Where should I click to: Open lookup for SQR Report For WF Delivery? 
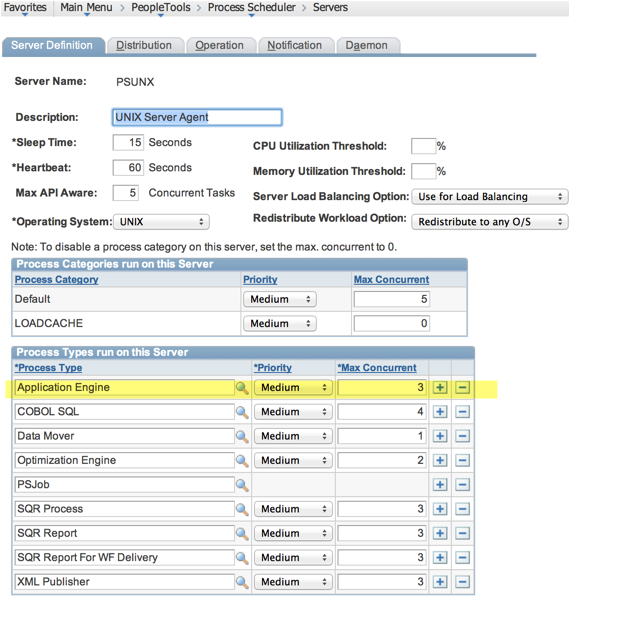(242, 558)
